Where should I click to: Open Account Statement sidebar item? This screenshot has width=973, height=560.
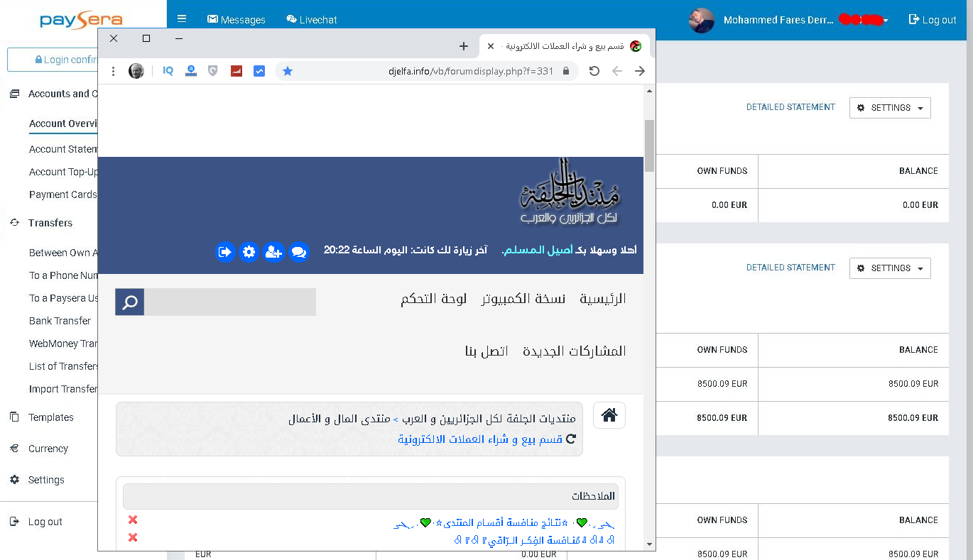pos(63,149)
